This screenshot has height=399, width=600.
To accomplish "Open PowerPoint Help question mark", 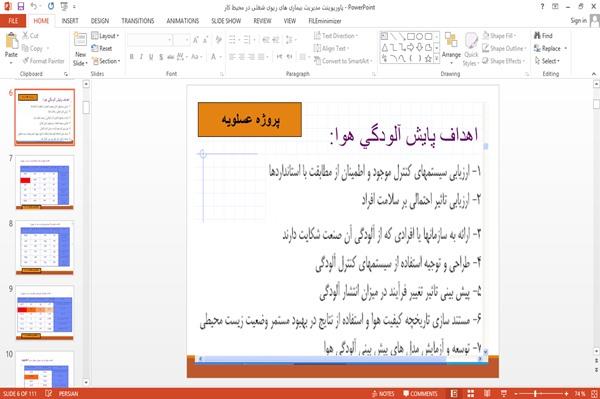I will coord(542,7).
